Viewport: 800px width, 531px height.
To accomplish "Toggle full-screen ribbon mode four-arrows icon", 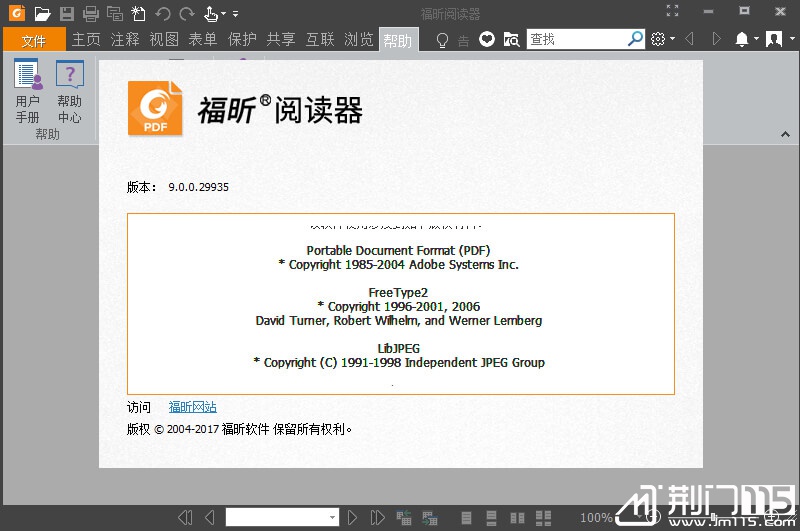I will pos(672,11).
